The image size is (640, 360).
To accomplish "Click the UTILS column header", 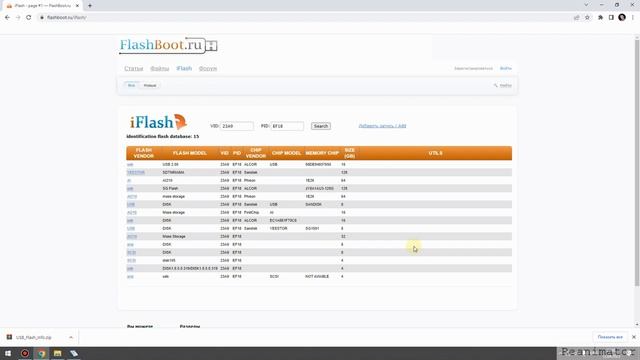I will point(436,153).
